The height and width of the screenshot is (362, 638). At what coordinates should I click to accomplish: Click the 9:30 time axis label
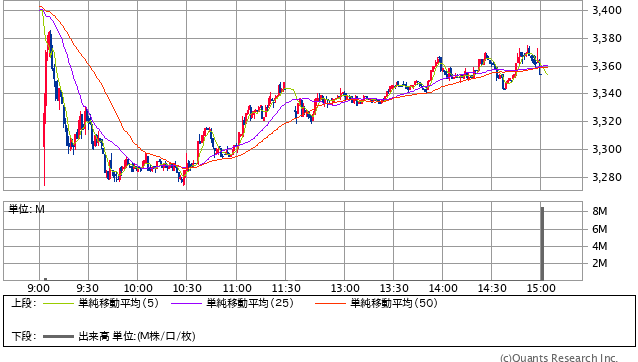[87, 288]
